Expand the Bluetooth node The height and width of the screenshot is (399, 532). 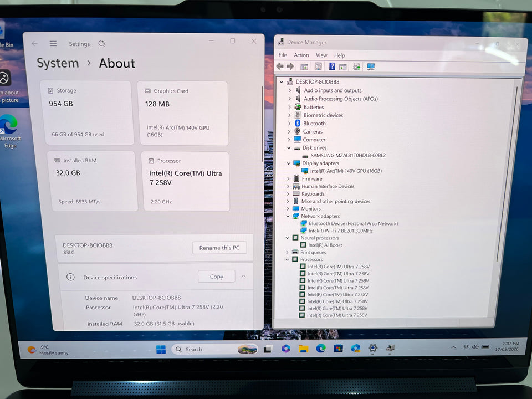289,124
